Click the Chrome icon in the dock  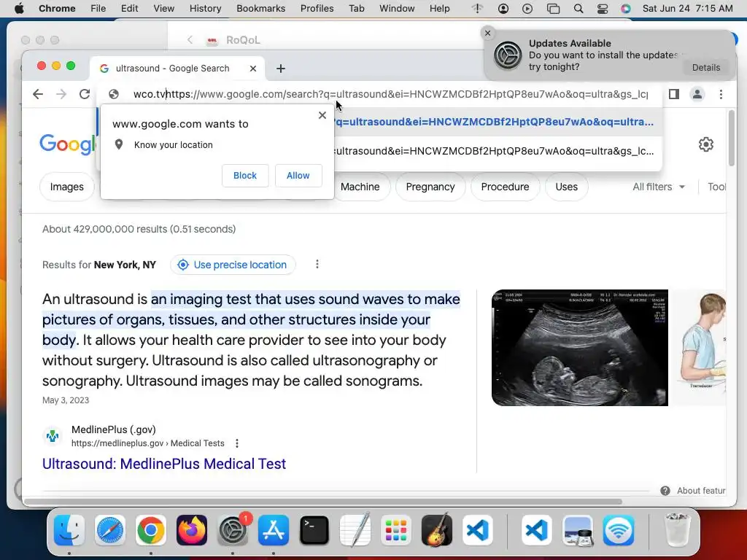coord(151,530)
